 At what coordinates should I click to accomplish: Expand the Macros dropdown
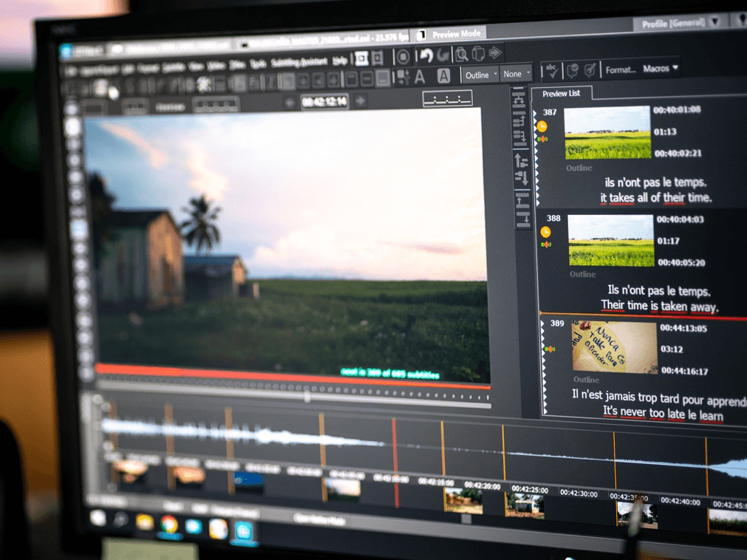tap(661, 69)
